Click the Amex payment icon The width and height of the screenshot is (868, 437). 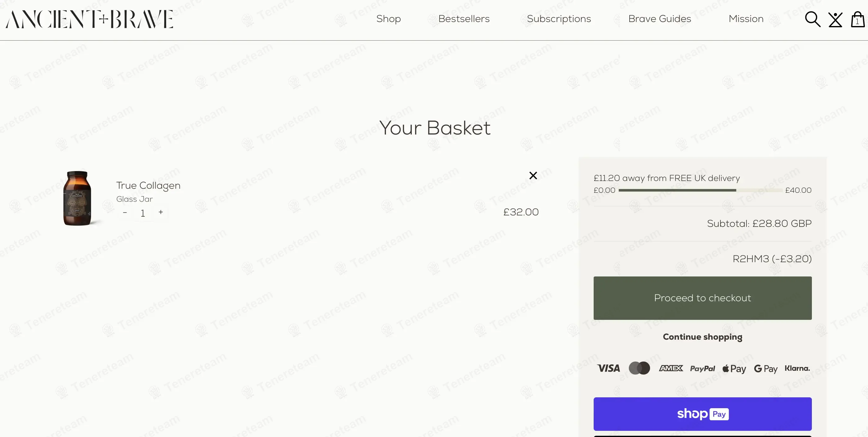pos(671,368)
